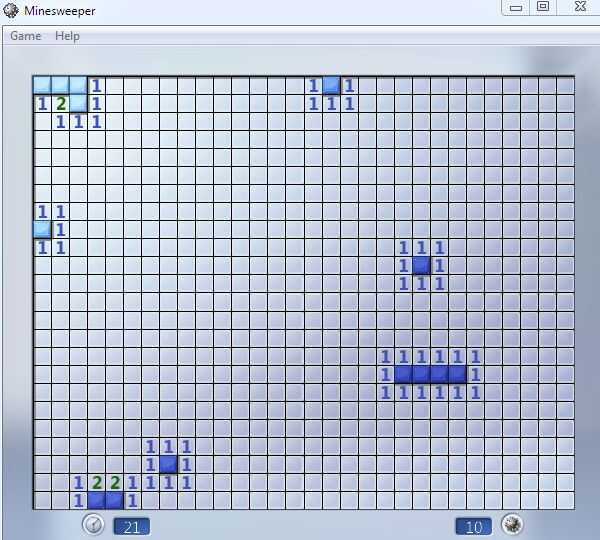Click the 1 right of the left-edge covered cell
The height and width of the screenshot is (540, 600).
[x=60, y=230]
